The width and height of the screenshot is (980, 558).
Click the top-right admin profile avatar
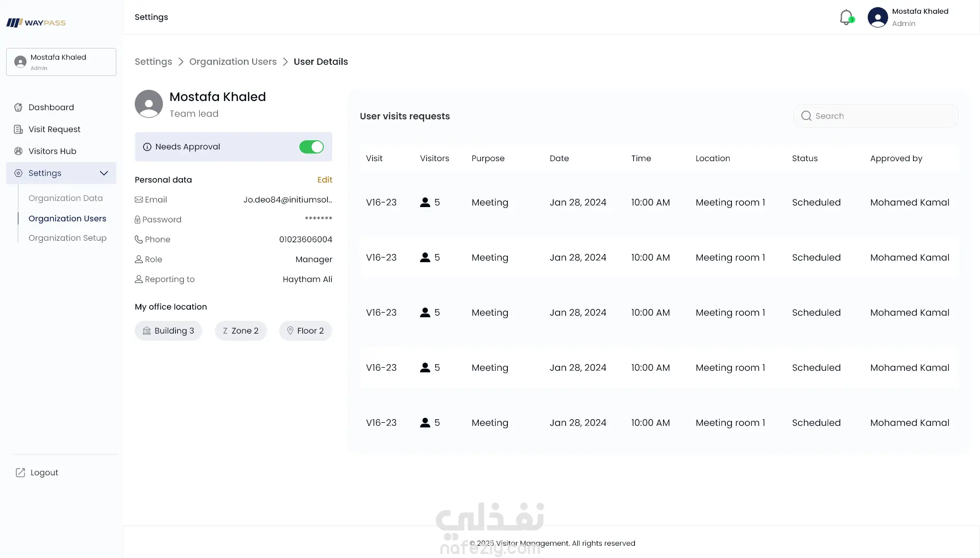tap(877, 17)
